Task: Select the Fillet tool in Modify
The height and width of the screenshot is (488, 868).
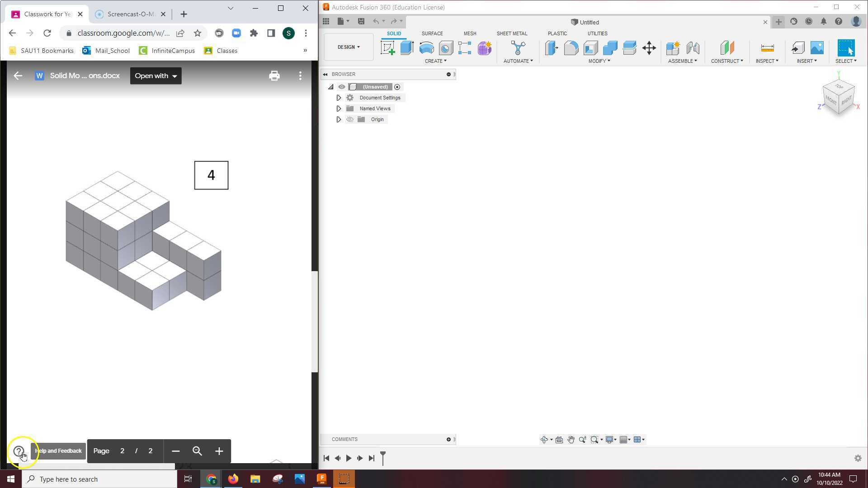Action: 571,48
